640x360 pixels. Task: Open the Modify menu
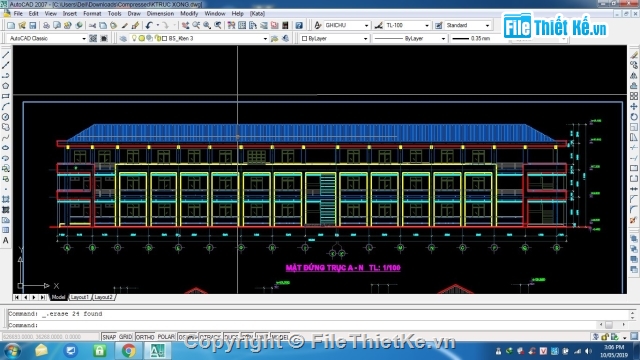pyautogui.click(x=189, y=13)
